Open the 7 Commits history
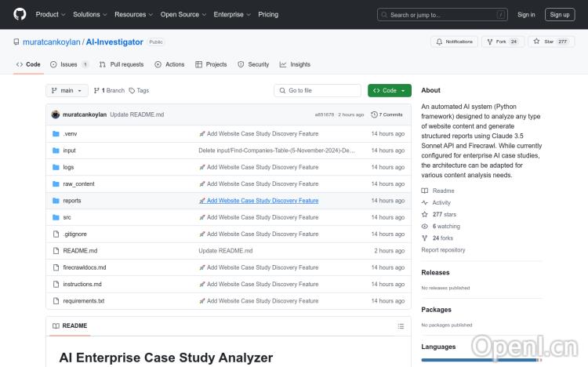The width and height of the screenshot is (588, 367). (390, 114)
